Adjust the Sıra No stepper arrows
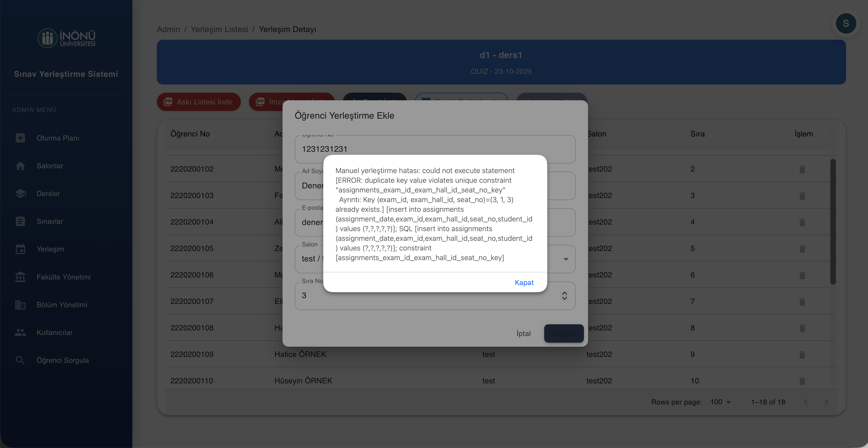The height and width of the screenshot is (448, 868). [x=564, y=296]
